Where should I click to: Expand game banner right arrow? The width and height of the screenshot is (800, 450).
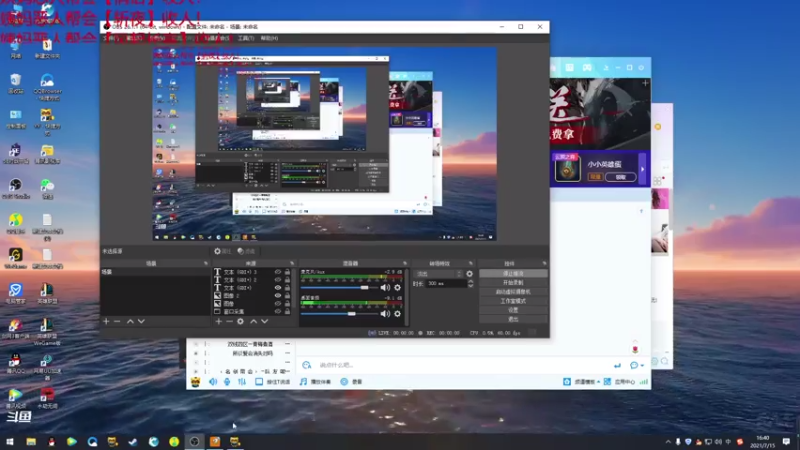(x=642, y=169)
